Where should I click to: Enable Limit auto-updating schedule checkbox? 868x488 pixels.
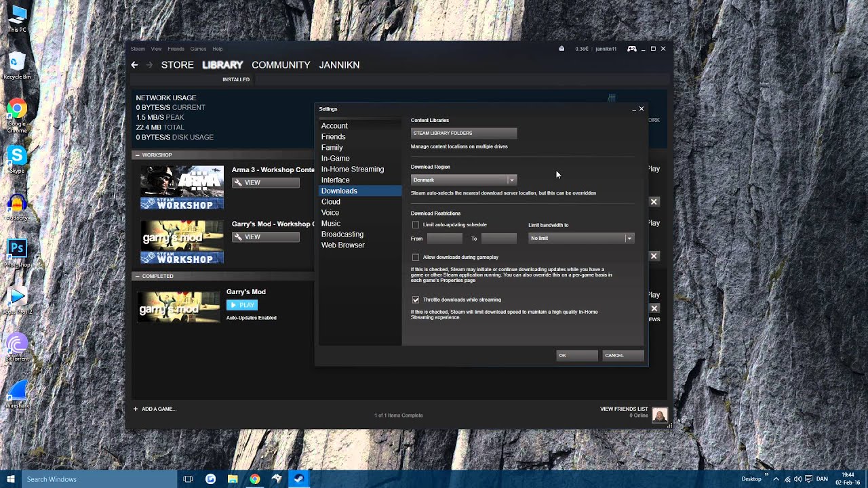click(x=416, y=225)
